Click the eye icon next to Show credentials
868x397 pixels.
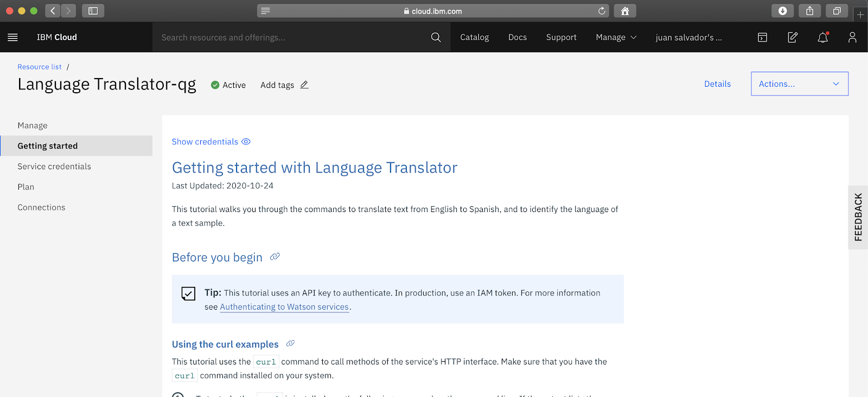pyautogui.click(x=246, y=142)
